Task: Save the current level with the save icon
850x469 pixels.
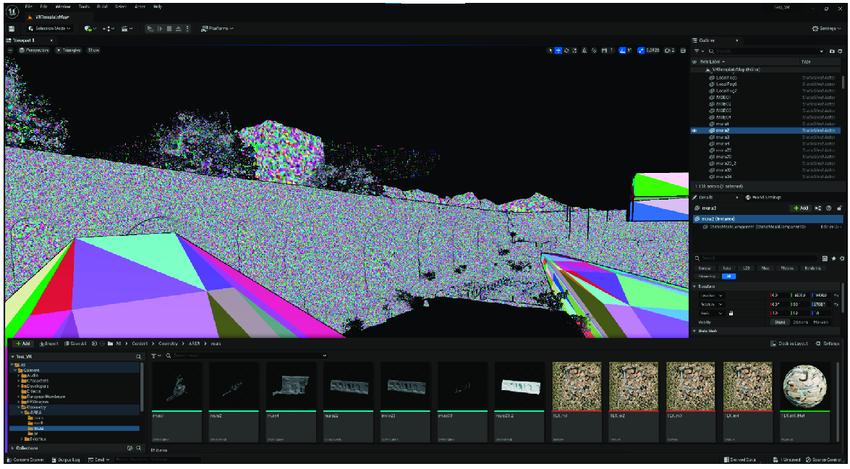Action: pyautogui.click(x=11, y=28)
